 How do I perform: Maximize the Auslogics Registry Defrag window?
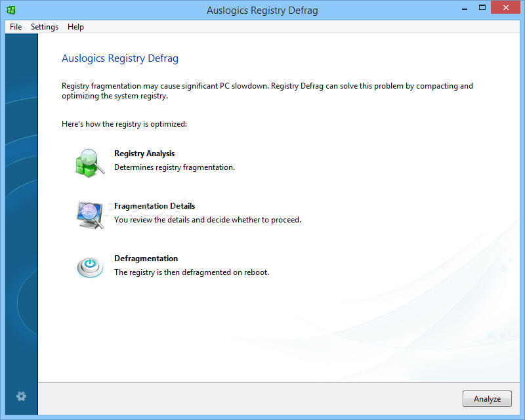(482, 8)
